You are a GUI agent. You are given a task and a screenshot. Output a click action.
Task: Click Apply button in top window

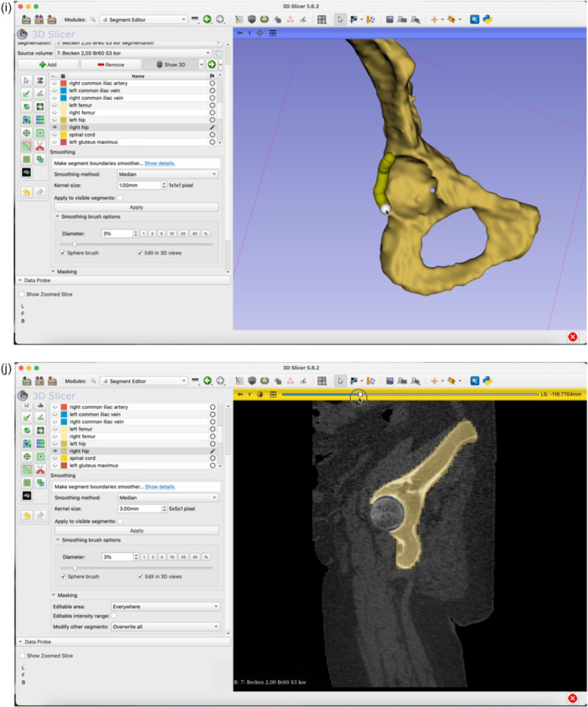137,208
